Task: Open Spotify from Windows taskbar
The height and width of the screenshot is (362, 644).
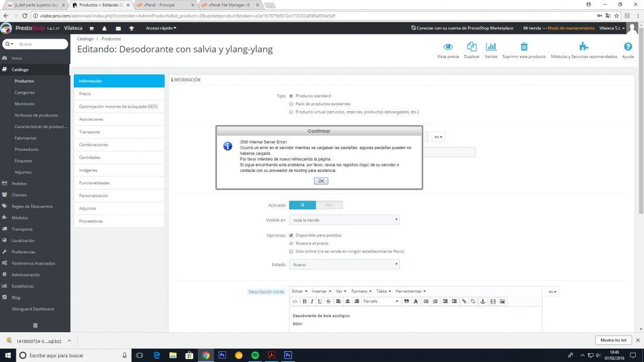Action: click(x=255, y=355)
